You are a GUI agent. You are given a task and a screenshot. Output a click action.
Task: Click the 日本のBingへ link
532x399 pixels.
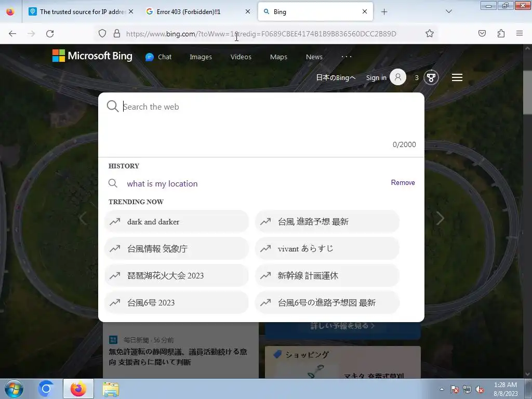click(x=336, y=78)
